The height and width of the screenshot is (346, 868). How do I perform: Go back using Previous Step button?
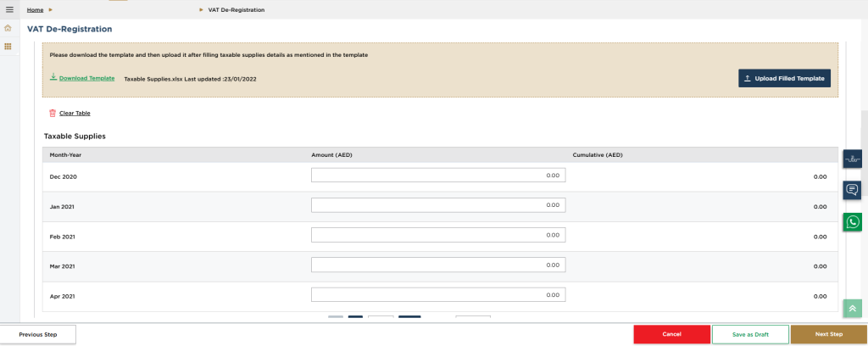coord(38,334)
